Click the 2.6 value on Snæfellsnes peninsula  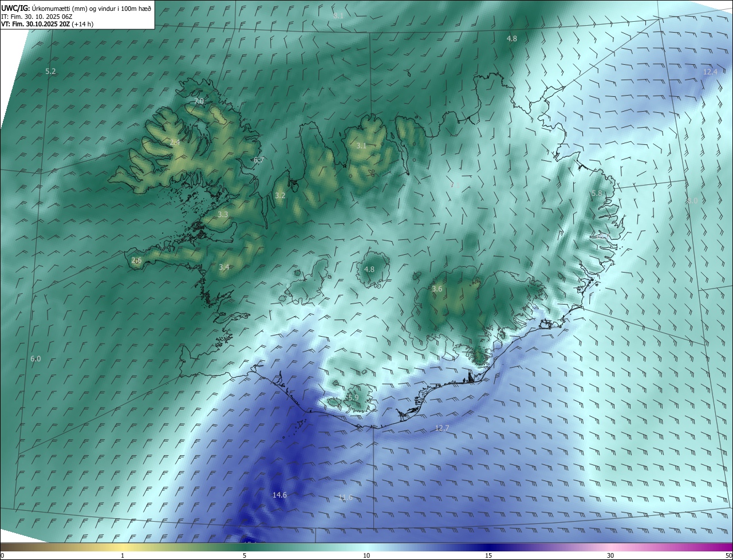pyautogui.click(x=136, y=261)
